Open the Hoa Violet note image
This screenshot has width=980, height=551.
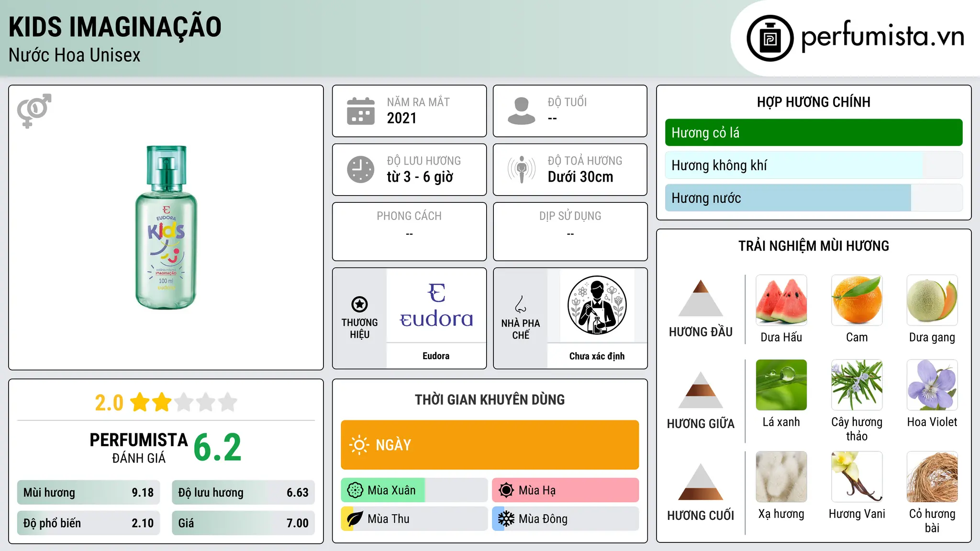[932, 385]
